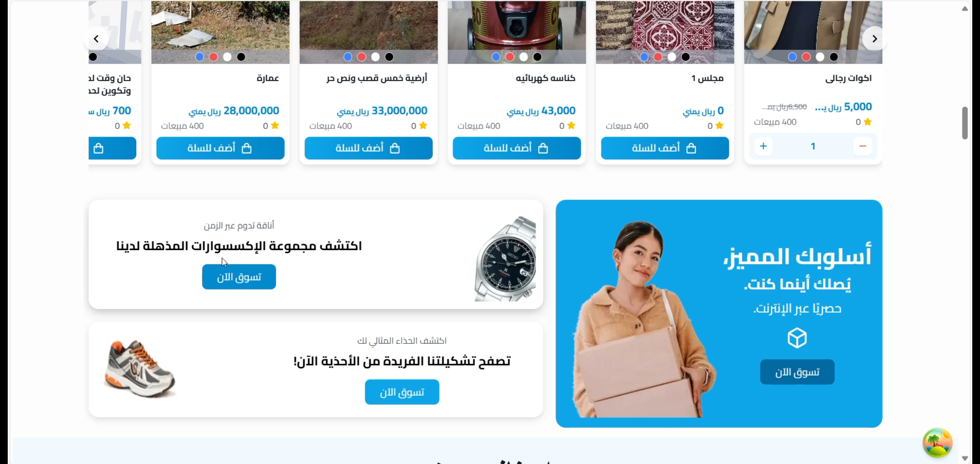Click the package box icon in blue banner
The width and height of the screenshot is (980, 464).
coord(797,338)
